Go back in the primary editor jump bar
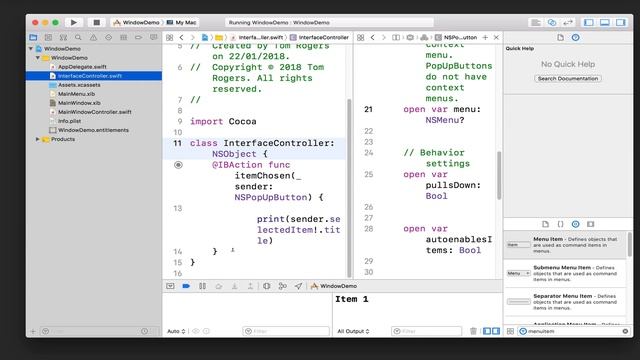Image resolution: width=640 pixels, height=360 pixels. pyautogui.click(x=182, y=38)
